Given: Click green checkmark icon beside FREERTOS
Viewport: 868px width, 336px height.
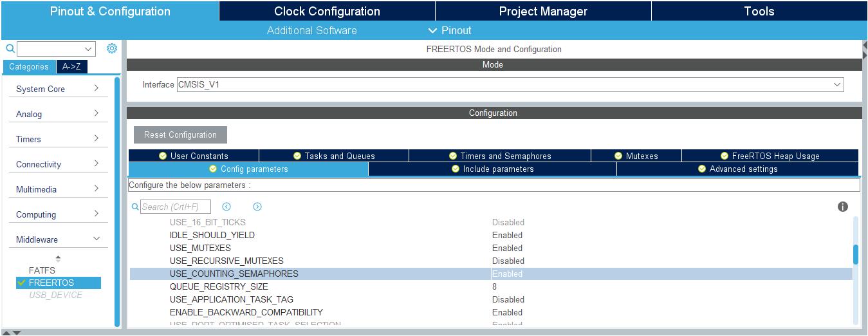Looking at the screenshot, I should pos(22,283).
